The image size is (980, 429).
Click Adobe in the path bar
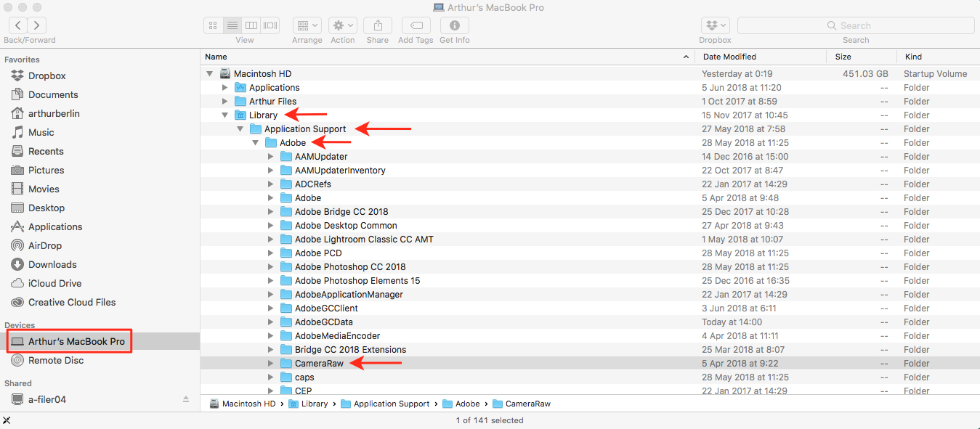461,404
